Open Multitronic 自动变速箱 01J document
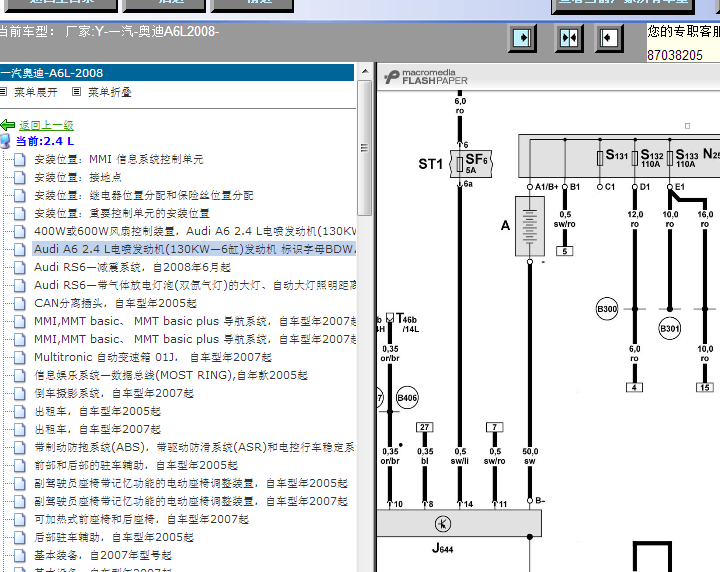720x572 pixels. (x=153, y=357)
